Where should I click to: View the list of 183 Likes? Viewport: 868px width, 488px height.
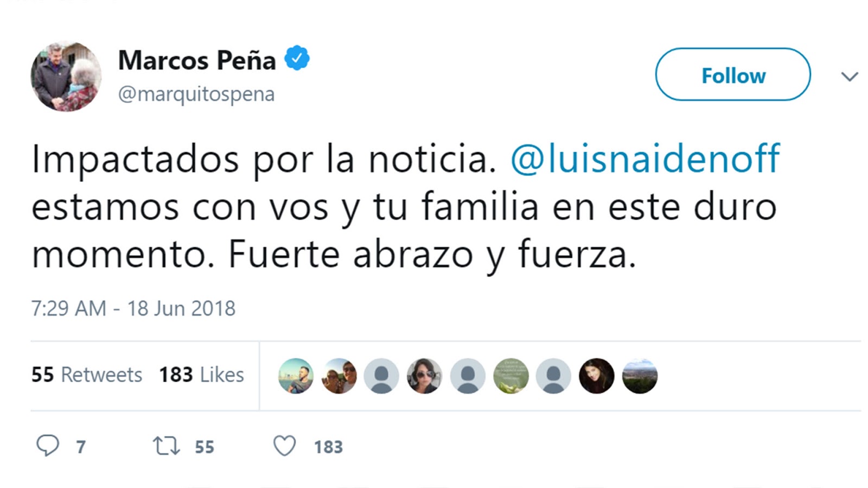pyautogui.click(x=201, y=375)
